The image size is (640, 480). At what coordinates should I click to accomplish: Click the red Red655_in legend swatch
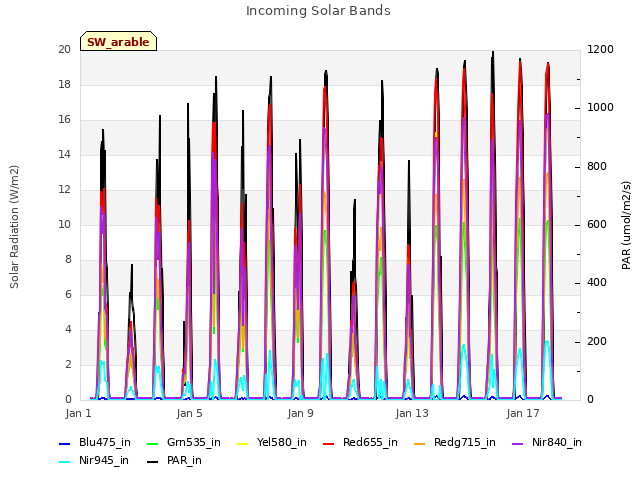point(329,444)
